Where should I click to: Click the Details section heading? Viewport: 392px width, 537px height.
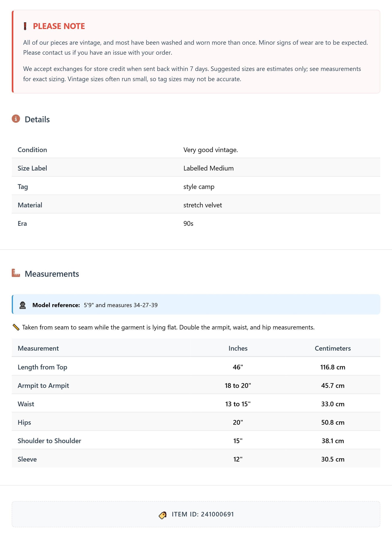tap(37, 119)
